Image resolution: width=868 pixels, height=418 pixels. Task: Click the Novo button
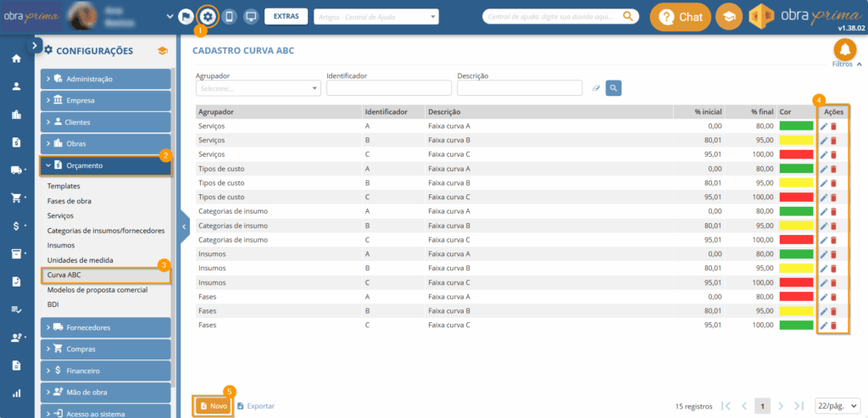[214, 406]
